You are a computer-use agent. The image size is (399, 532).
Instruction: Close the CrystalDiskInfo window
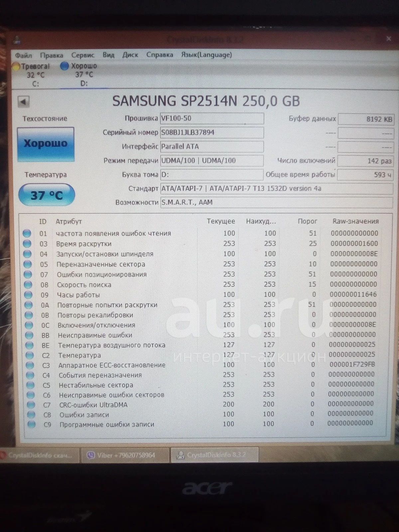coord(388,39)
